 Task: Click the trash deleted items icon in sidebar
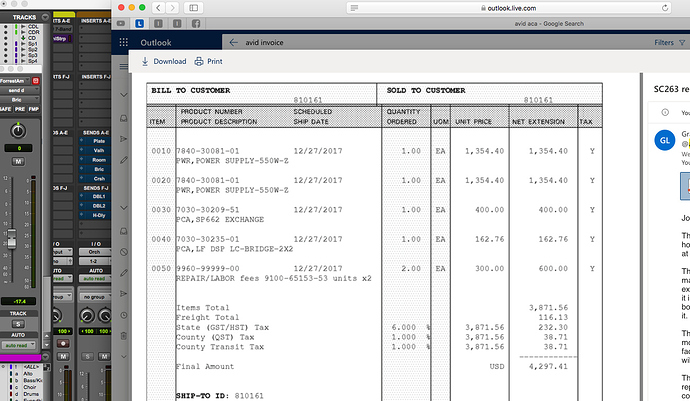pos(124,336)
